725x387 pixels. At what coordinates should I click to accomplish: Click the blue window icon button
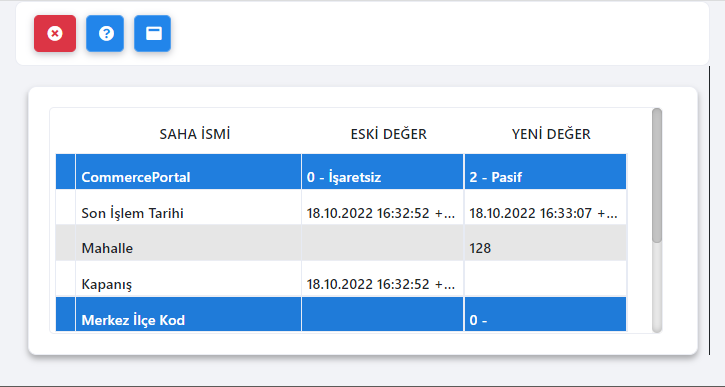pos(153,33)
